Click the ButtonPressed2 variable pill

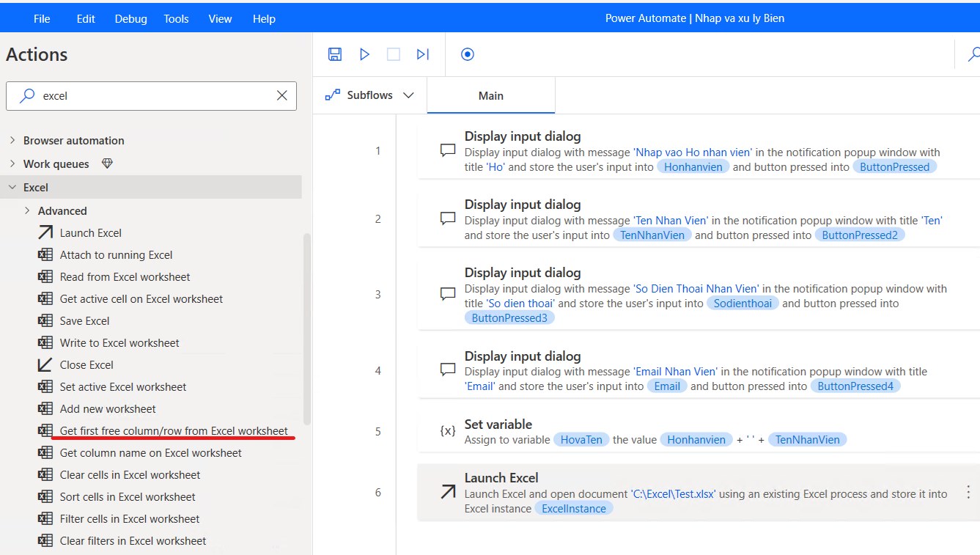pos(860,235)
